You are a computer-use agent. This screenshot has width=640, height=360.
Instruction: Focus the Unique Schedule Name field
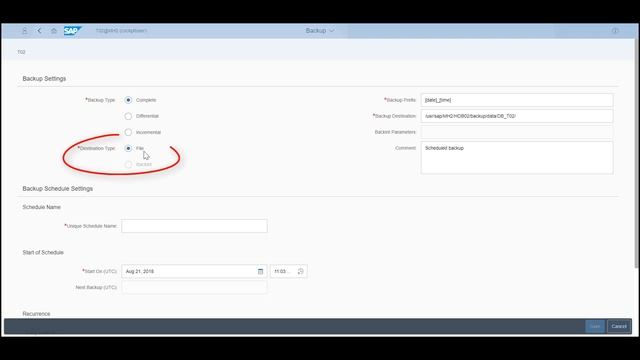click(x=194, y=226)
